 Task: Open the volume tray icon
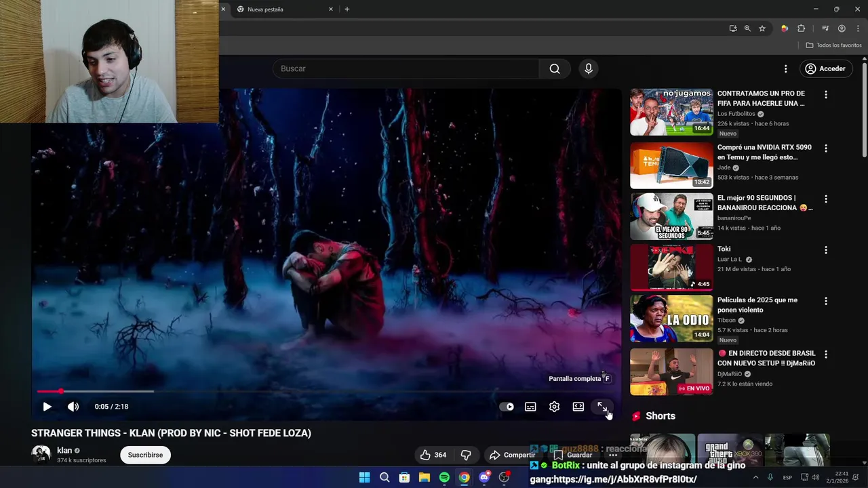815,477
